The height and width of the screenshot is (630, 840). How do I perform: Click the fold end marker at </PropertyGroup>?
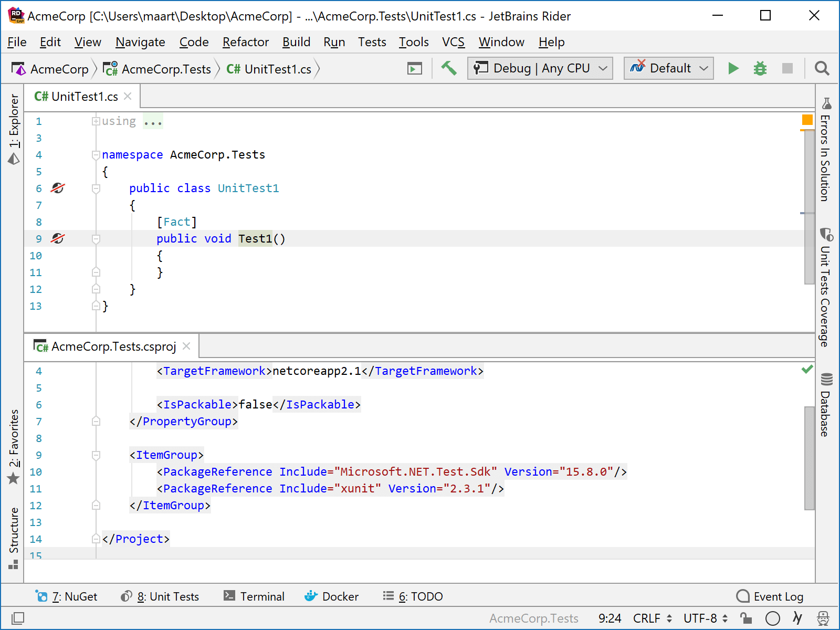tap(96, 421)
